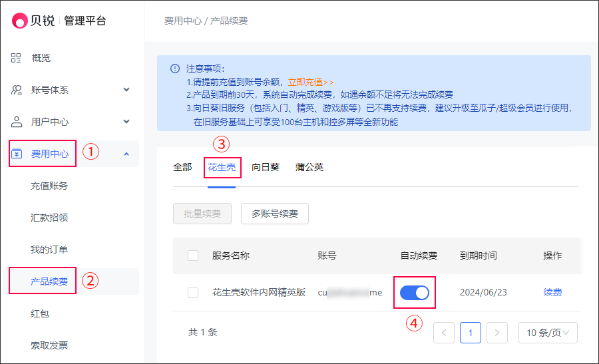Click the 多账号续费 button
Screen dimensions: 599x364
pyautogui.click(x=275, y=214)
